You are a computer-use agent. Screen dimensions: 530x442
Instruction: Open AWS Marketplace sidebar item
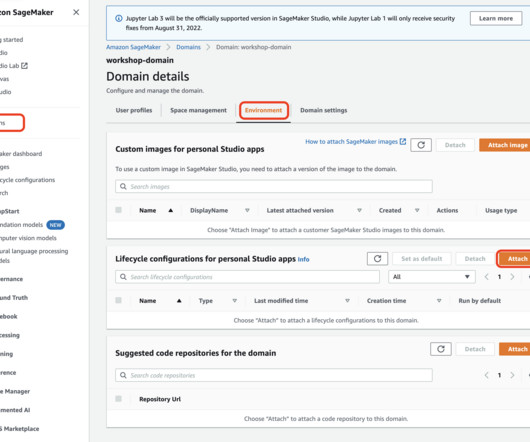click(x=20, y=429)
